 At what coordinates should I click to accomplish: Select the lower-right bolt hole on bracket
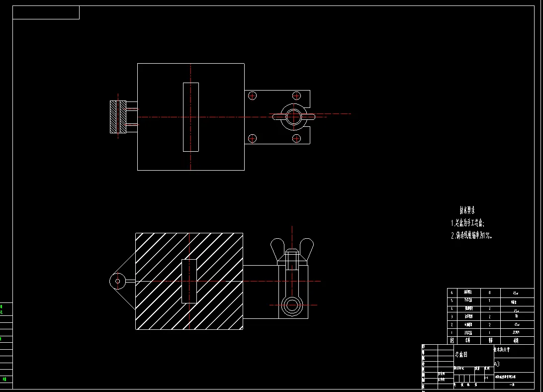296,139
